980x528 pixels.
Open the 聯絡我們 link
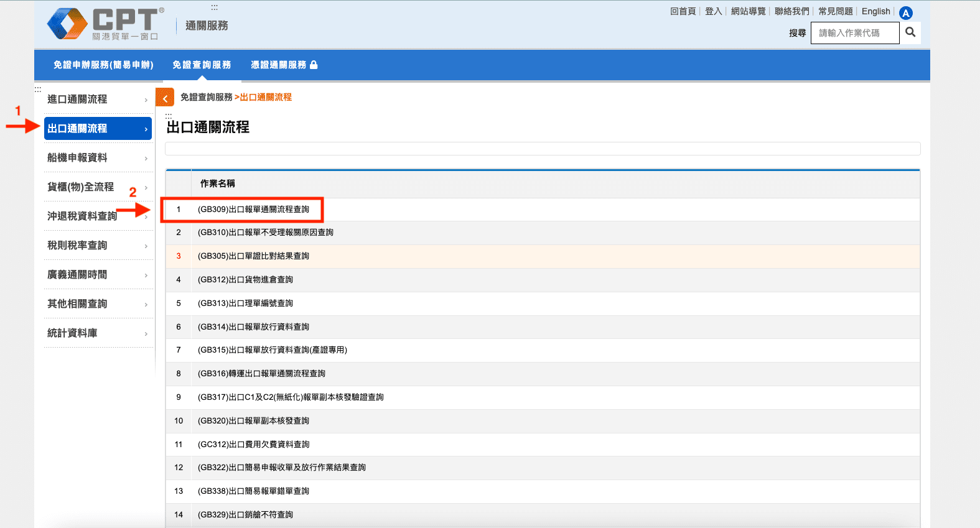click(791, 11)
